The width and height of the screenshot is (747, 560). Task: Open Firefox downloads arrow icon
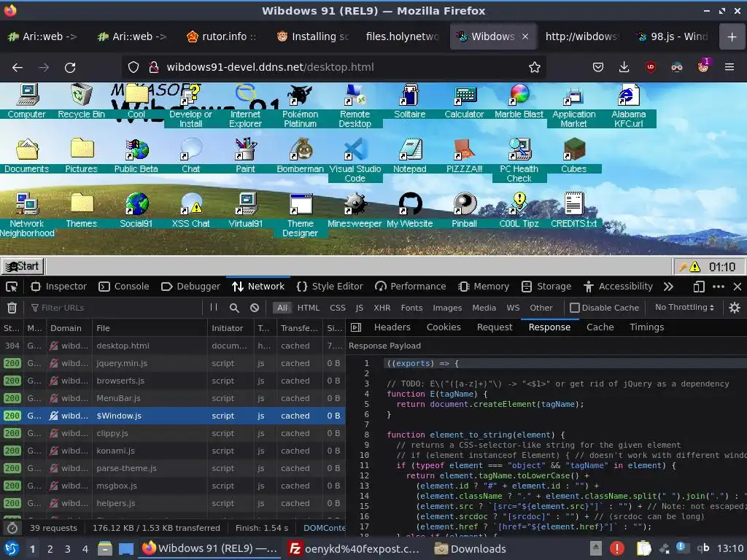624,67
